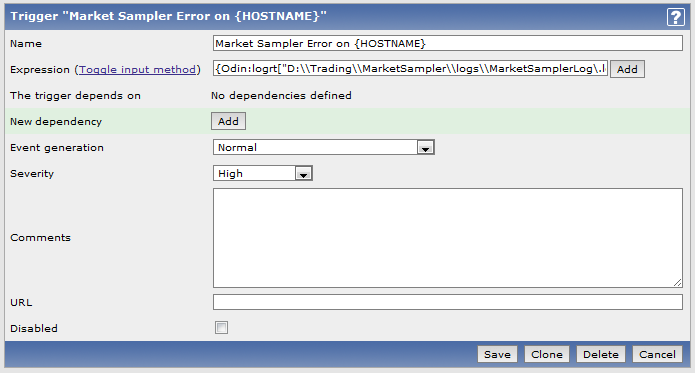695x373 pixels.
Task: Click Add button for New dependency
Action: click(x=228, y=121)
